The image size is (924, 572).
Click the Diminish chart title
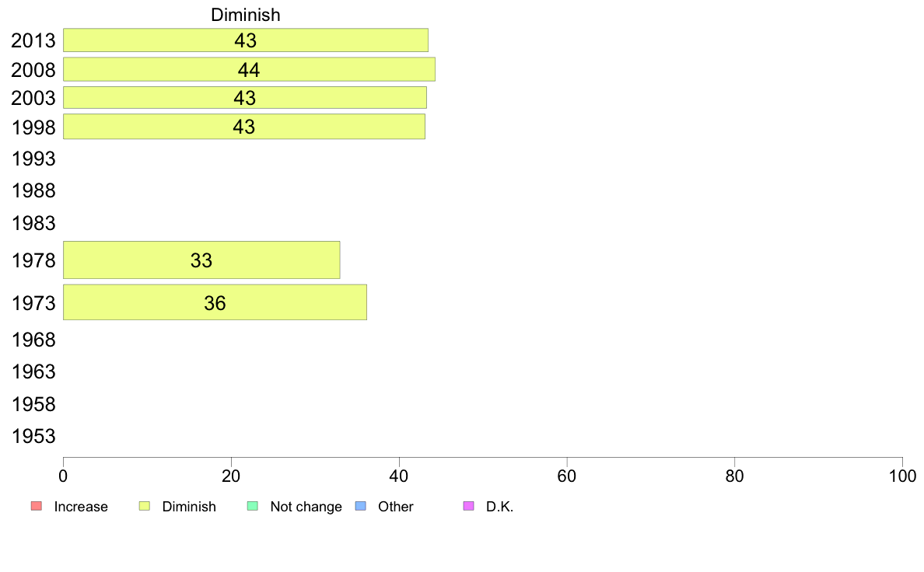246,15
